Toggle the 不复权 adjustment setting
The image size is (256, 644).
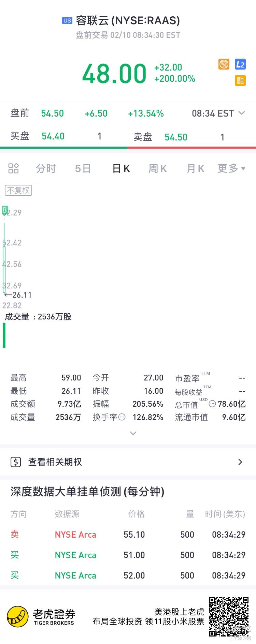click(x=18, y=190)
